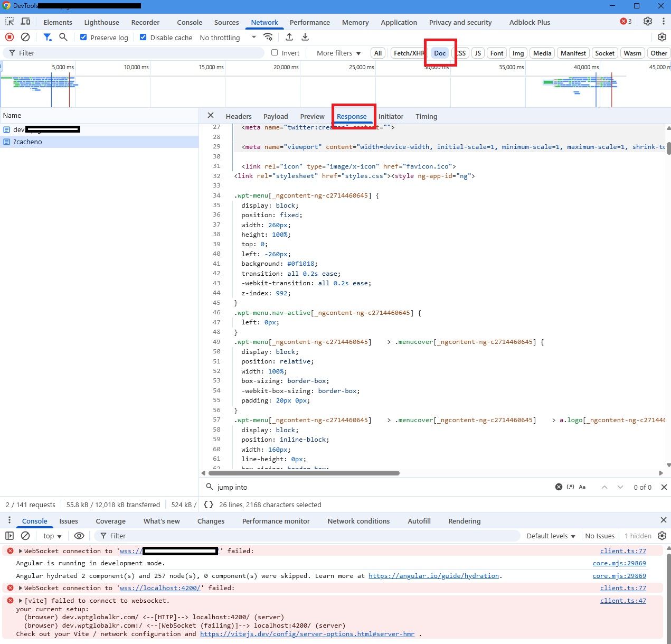
Task: Close the bottom drawer panel
Action: [x=664, y=520]
